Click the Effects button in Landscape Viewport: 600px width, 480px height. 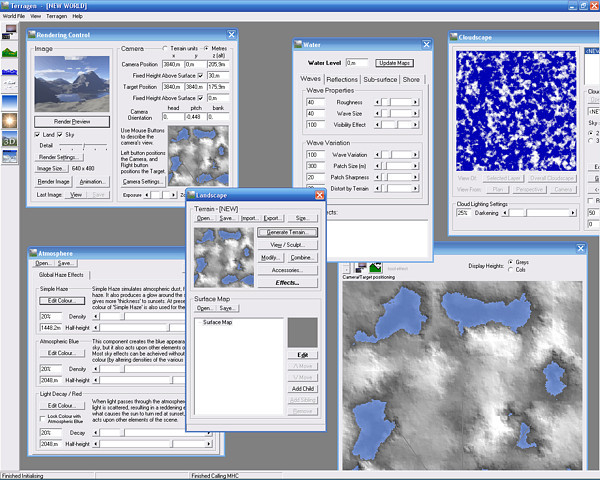(x=287, y=282)
